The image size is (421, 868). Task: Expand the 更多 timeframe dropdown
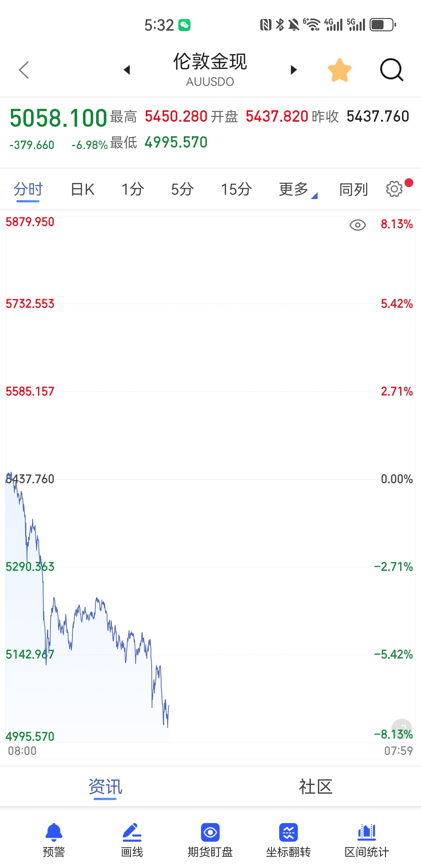[x=295, y=189]
